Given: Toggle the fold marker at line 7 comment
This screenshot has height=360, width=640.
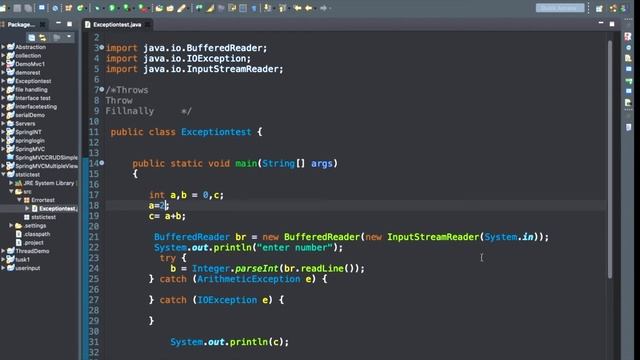Looking at the screenshot, I should click(102, 89).
